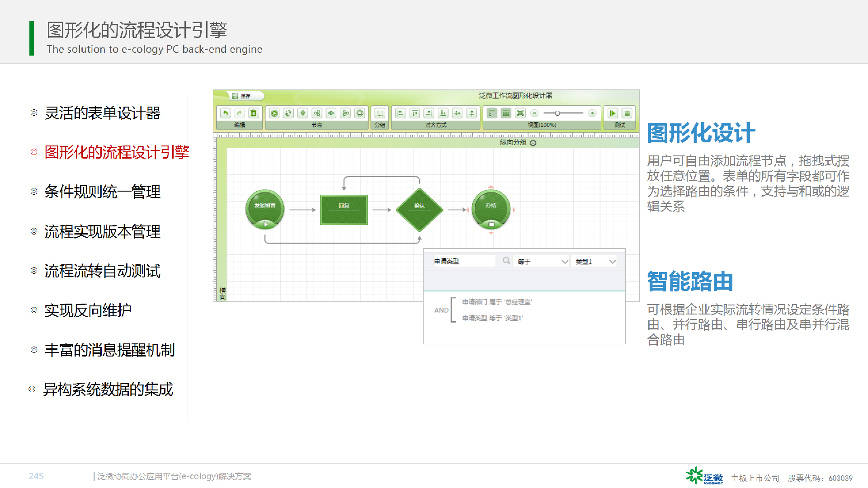Select the diamond decision node icon
The width and height of the screenshot is (868, 488).
(303, 113)
